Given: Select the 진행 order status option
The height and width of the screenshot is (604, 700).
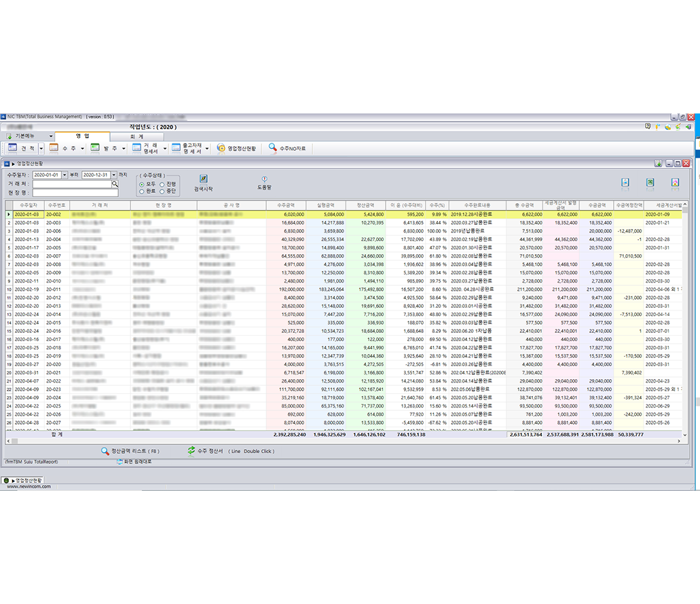Looking at the screenshot, I should [162, 184].
